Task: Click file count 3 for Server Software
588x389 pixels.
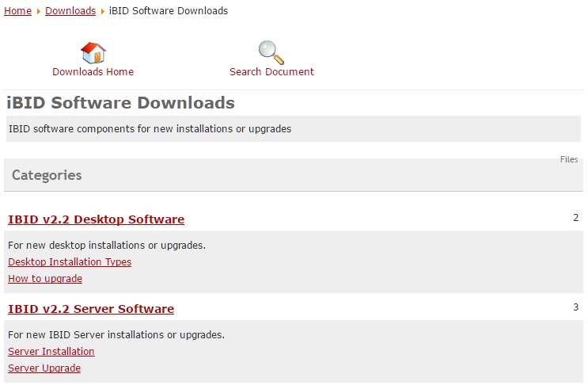Action: coord(575,307)
